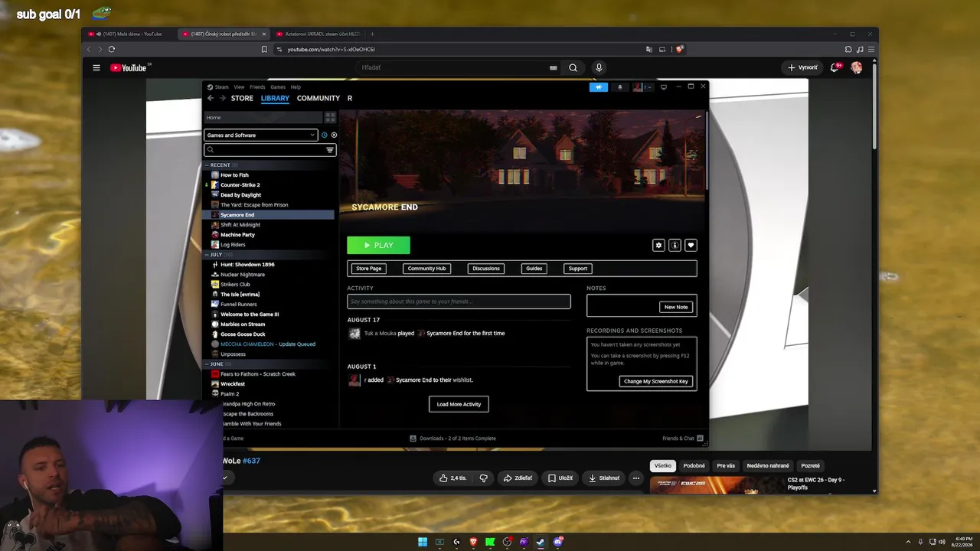This screenshot has height=551, width=980.
Task: Open the Games menu in Steam
Action: point(278,87)
